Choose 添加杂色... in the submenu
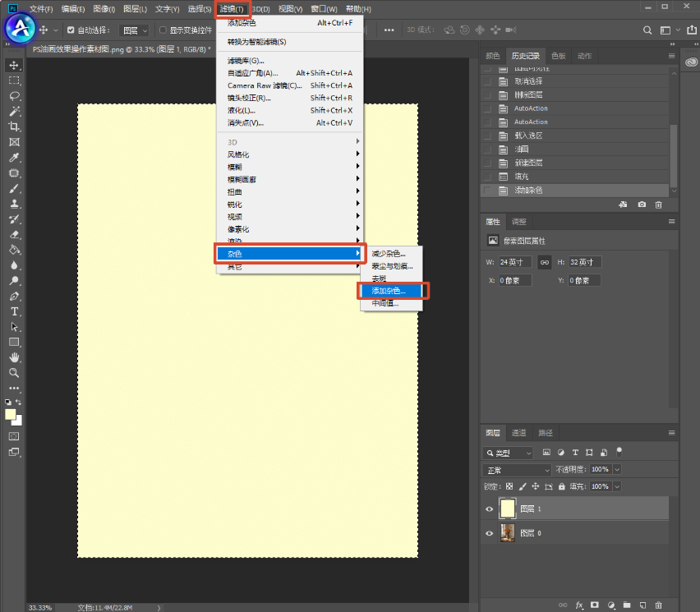Screen dimensions: 700x612 pyautogui.click(x=391, y=291)
